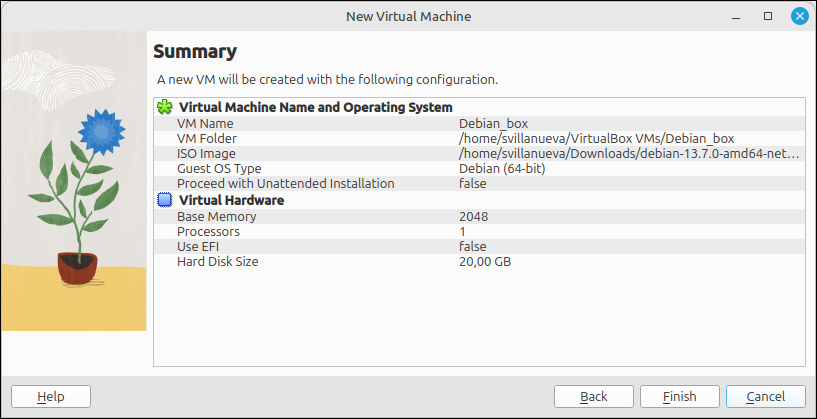
Task: Select the Proceed with Unattended Installation row
Action: (479, 184)
